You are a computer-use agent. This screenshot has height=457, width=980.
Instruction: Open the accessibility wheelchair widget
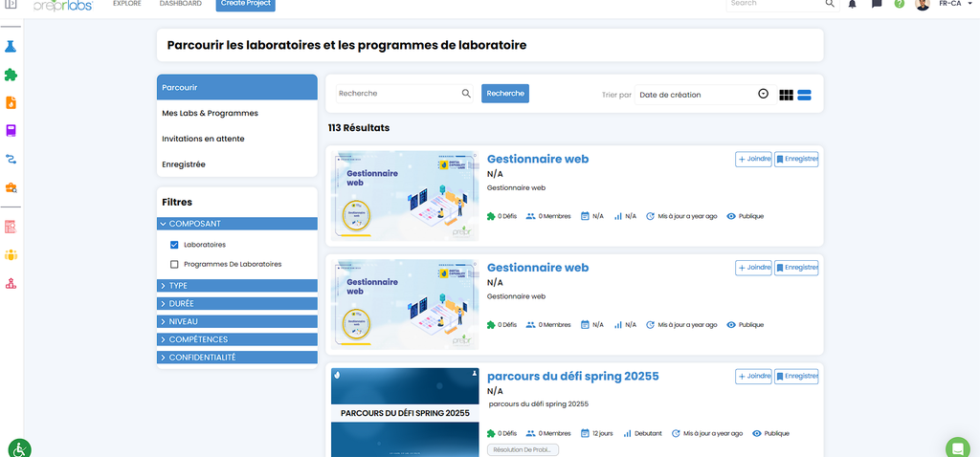click(x=19, y=448)
